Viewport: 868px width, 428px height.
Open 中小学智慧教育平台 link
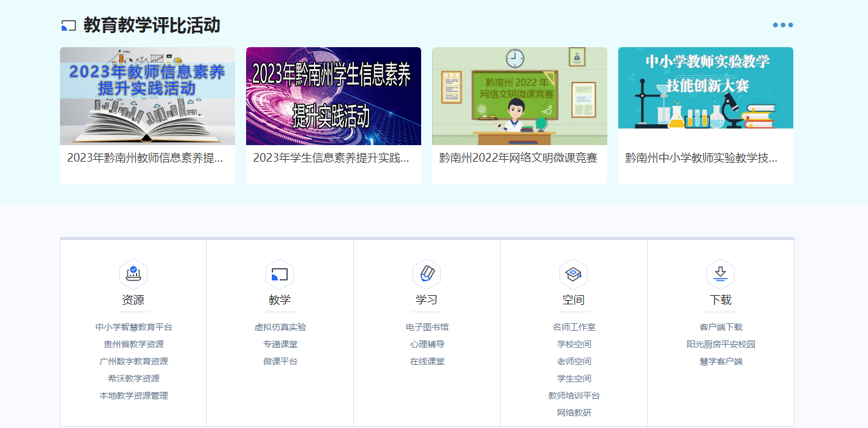pos(134,327)
